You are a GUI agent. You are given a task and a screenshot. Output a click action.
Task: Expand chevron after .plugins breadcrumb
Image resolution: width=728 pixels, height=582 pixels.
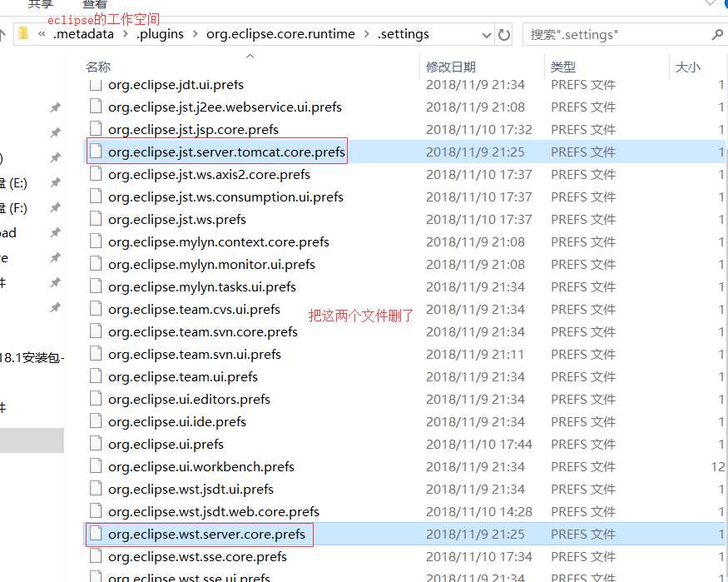[195, 34]
